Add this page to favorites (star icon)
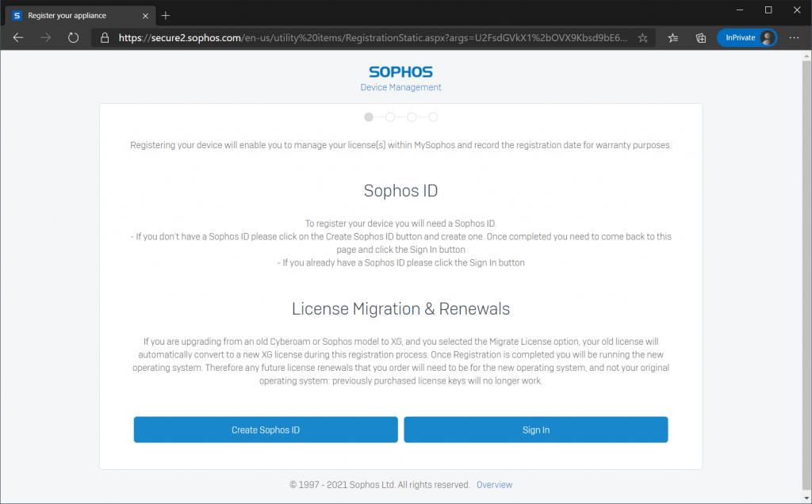The height and width of the screenshot is (504, 812). [642, 38]
